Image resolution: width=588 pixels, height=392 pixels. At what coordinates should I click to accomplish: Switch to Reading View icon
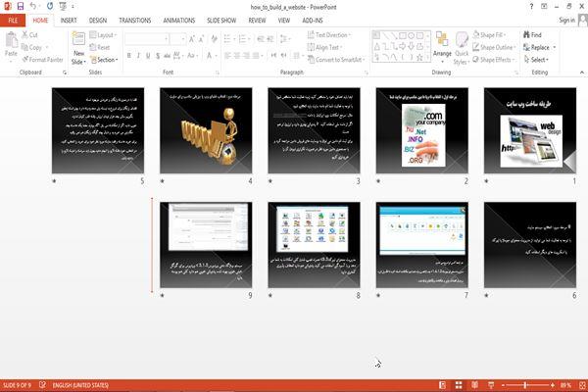[x=474, y=385]
